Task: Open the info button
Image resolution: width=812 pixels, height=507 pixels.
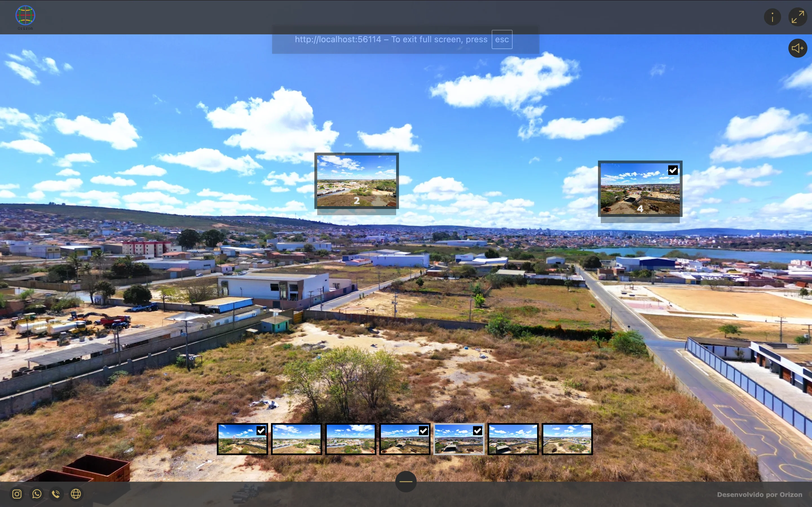Action: click(x=772, y=17)
